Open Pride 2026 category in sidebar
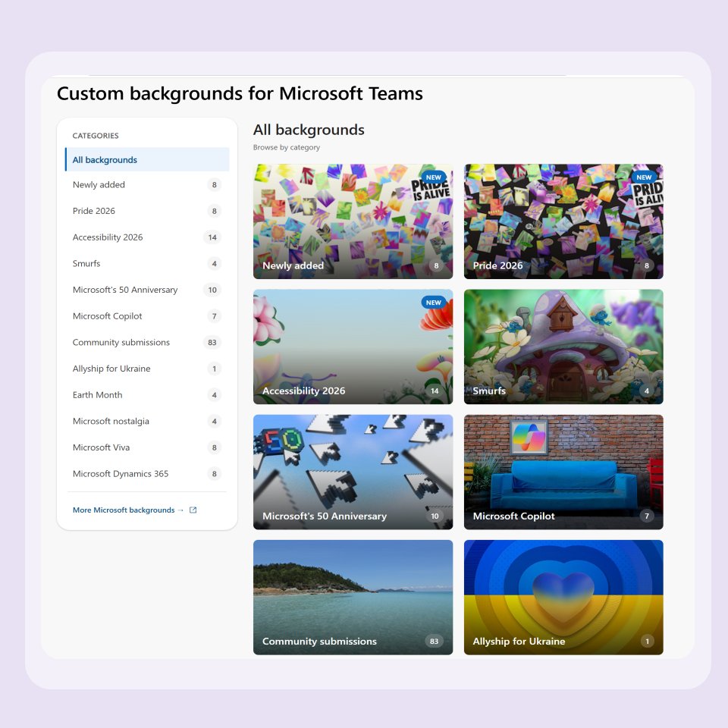 147,211
